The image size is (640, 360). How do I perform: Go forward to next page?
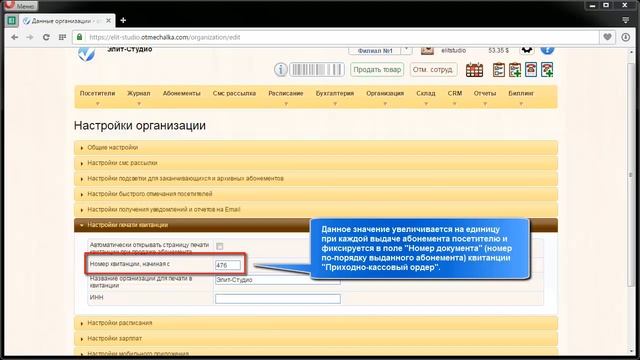click(x=30, y=37)
